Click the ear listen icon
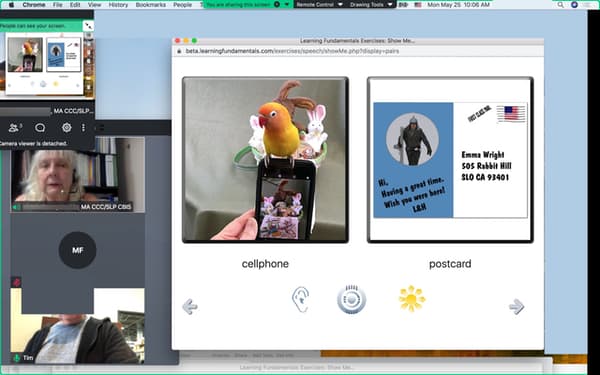The height and width of the screenshot is (375, 600). click(x=301, y=300)
